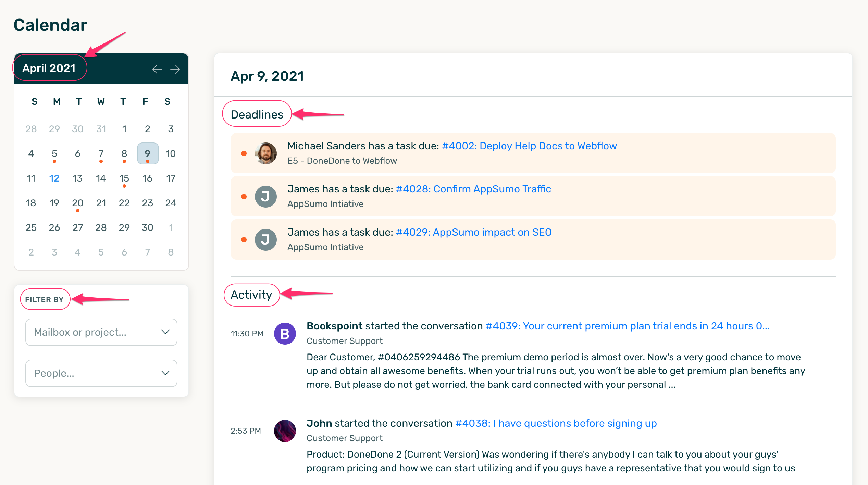The image size is (868, 485).
Task: Click James avatar on task #4028
Action: (x=266, y=197)
